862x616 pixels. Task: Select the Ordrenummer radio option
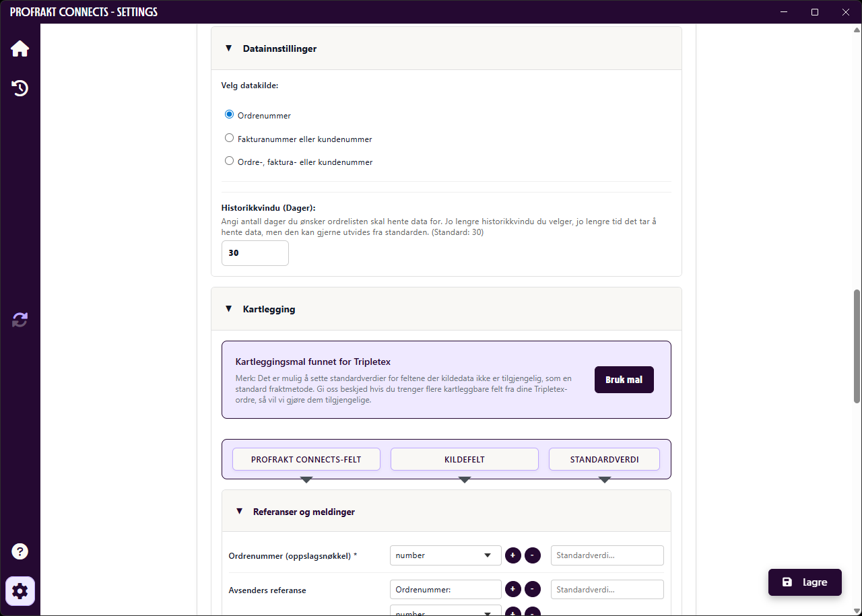pos(229,114)
